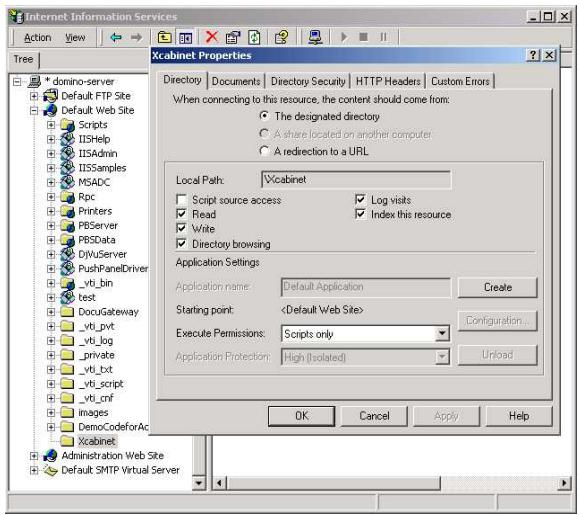Image resolution: width=579 pixels, height=515 pixels.
Task: Click the add computer connection icon
Action: [315, 37]
